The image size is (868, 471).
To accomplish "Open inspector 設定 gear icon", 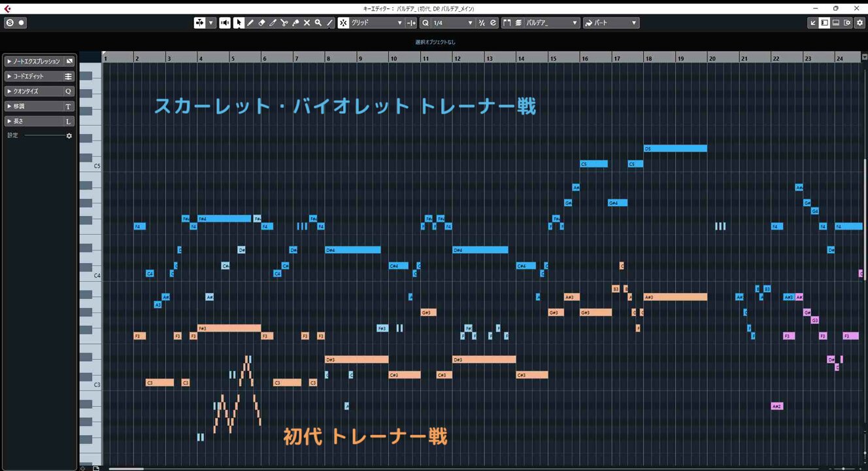I will point(69,135).
